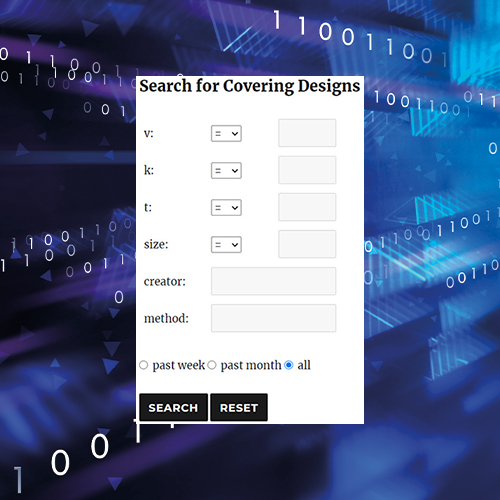Screen dimensions: 500x500
Task: Click the size: label
Action: pyautogui.click(x=156, y=244)
